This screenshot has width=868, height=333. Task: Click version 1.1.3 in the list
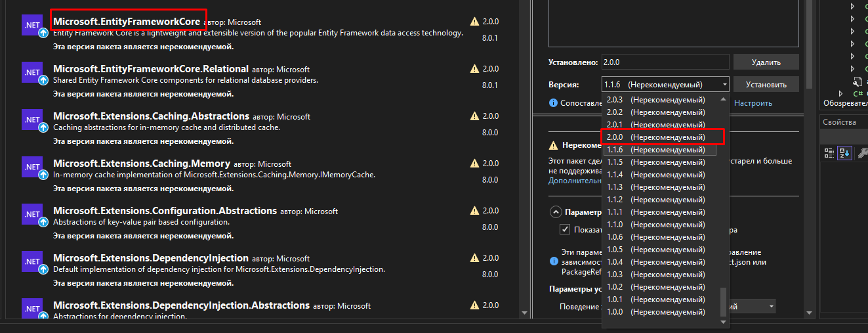point(661,187)
